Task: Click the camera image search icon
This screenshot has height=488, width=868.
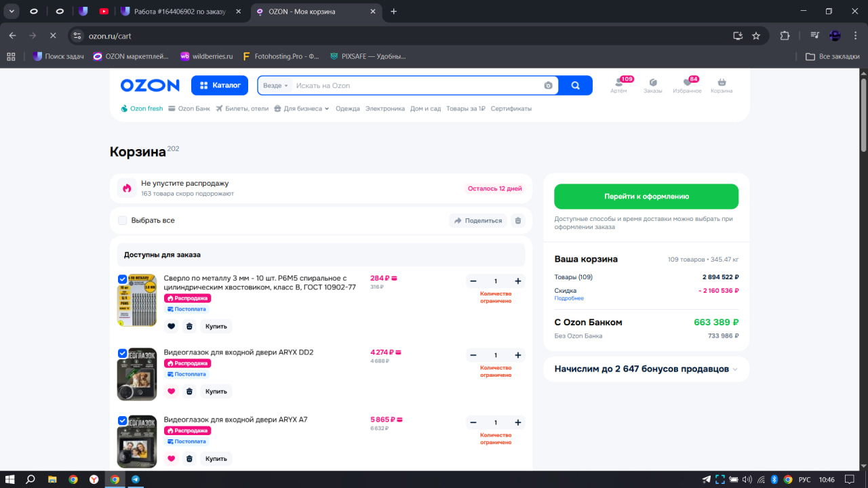Action: 548,85
